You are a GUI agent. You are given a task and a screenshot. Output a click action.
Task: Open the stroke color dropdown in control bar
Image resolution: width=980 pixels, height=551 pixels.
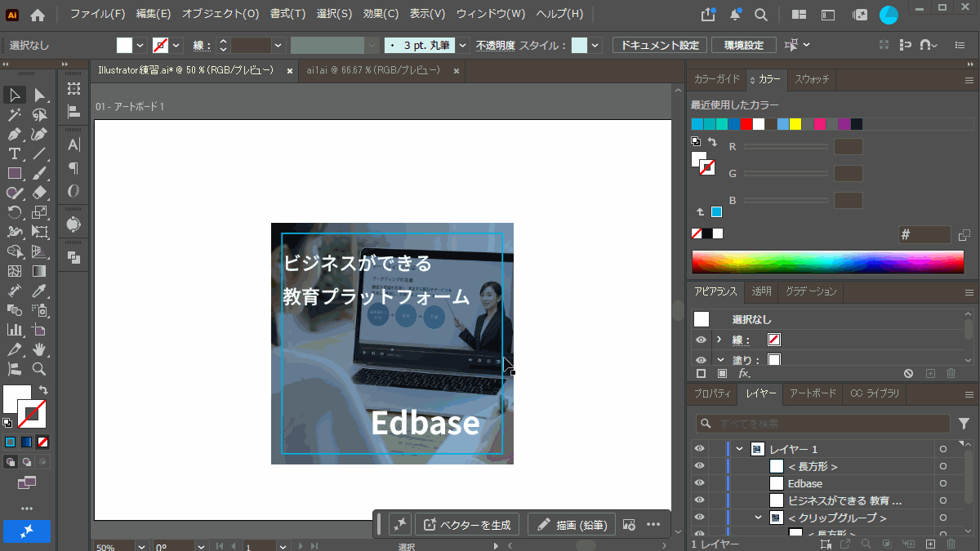coord(176,46)
